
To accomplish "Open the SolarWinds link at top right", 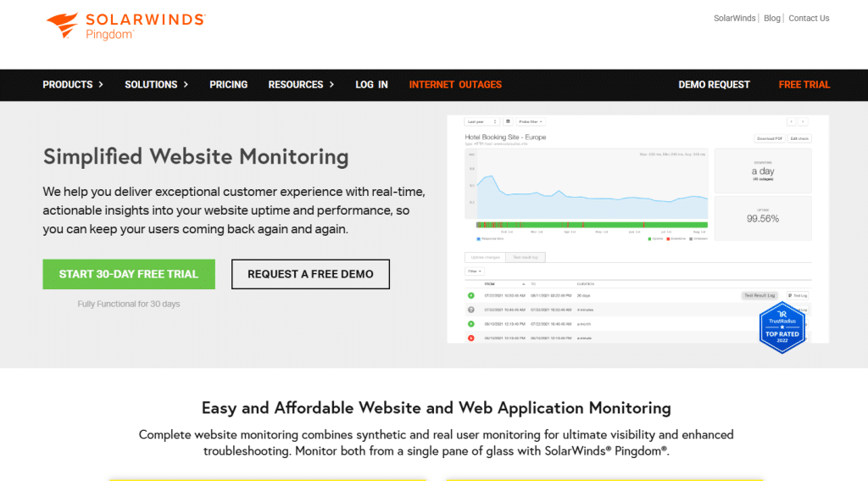I will (x=735, y=19).
